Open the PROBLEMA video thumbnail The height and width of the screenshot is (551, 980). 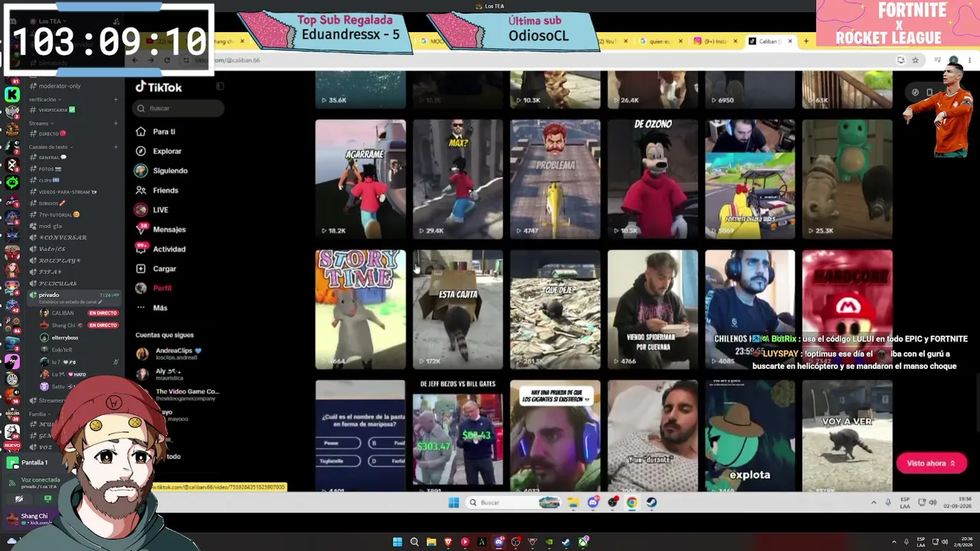555,179
